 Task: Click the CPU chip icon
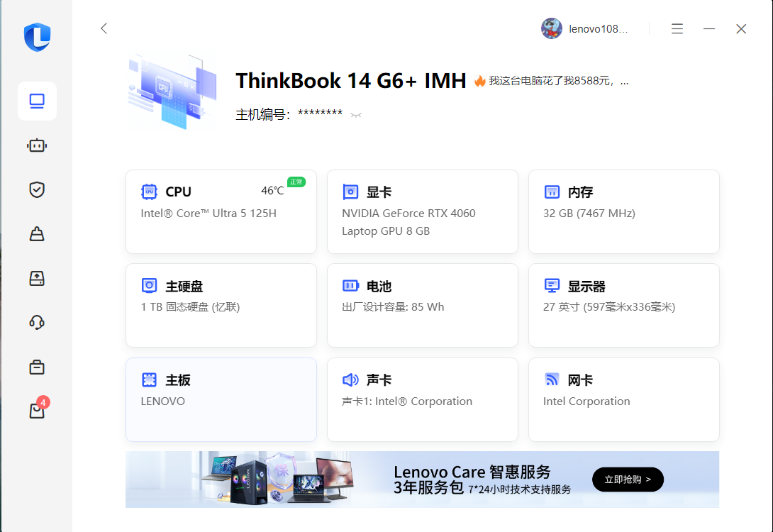pos(149,192)
